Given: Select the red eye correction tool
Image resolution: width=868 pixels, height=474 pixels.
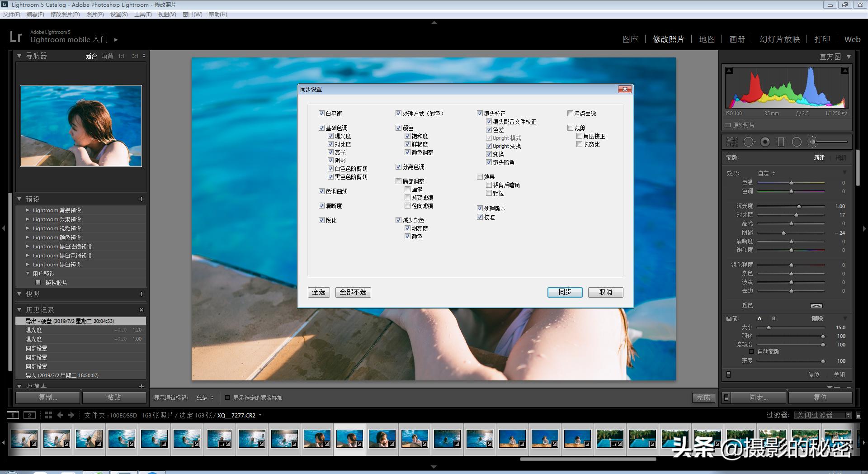Looking at the screenshot, I should [x=765, y=142].
